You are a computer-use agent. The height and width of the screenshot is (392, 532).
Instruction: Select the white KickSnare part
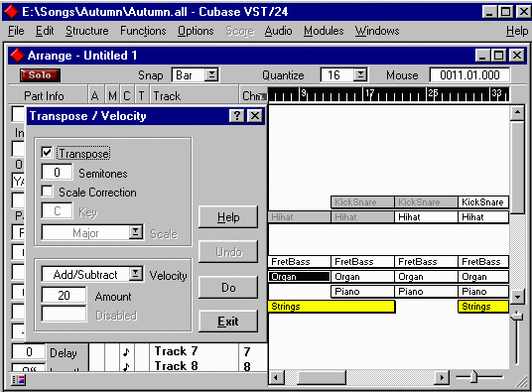(483, 202)
